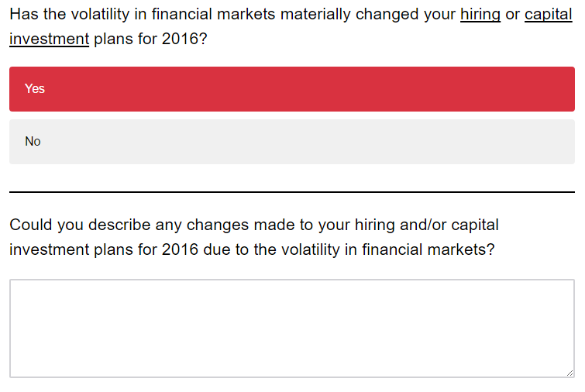Click the "Could you describe any changes" question
Screen dimensions: 585x392
(x=253, y=237)
